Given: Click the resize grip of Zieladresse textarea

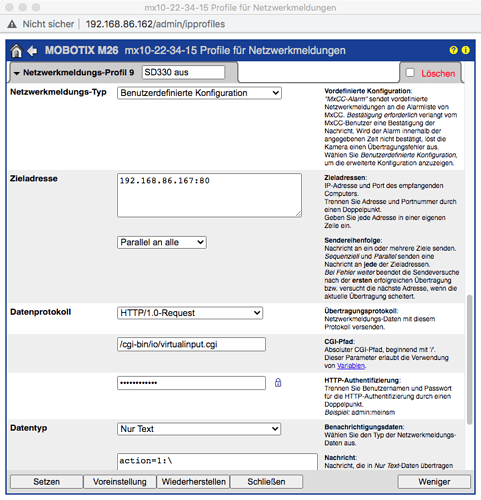Looking at the screenshot, I should point(298,214).
